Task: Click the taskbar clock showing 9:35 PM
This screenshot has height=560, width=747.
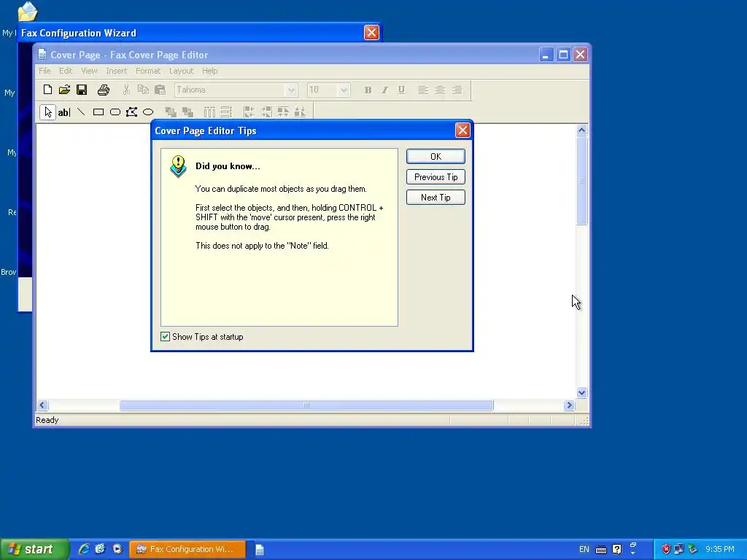Action: click(x=720, y=549)
